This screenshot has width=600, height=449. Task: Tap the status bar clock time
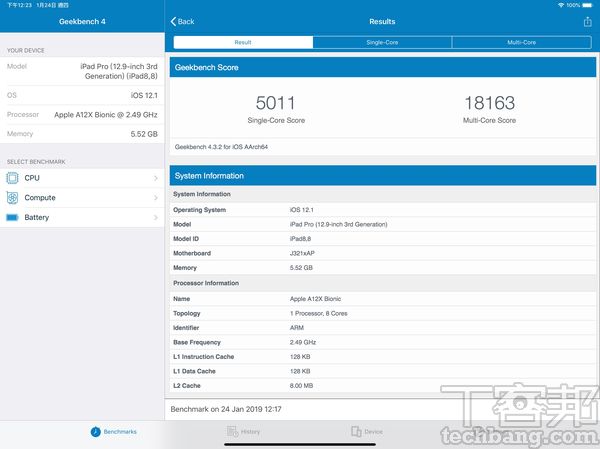coord(20,5)
